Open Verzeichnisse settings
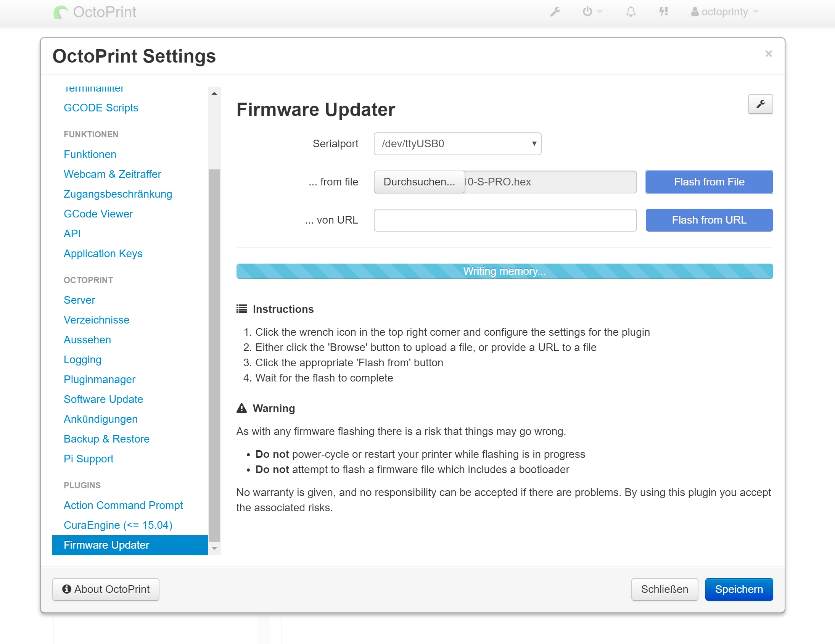Screen dimensions: 835x644 97,320
